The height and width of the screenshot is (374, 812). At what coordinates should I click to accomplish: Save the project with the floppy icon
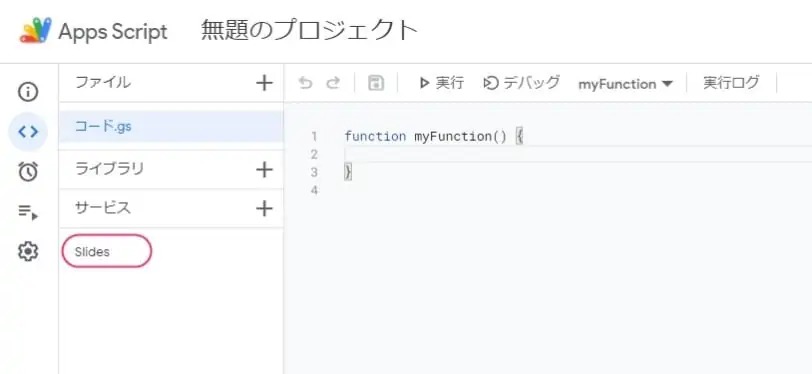click(376, 83)
